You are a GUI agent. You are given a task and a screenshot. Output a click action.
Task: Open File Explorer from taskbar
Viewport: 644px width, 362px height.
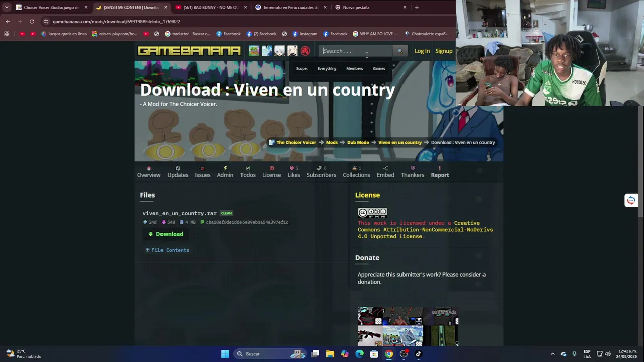[x=330, y=354]
